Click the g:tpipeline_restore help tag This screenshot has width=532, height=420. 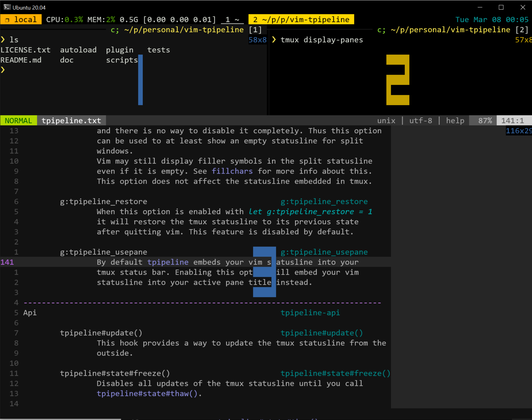[x=324, y=201]
